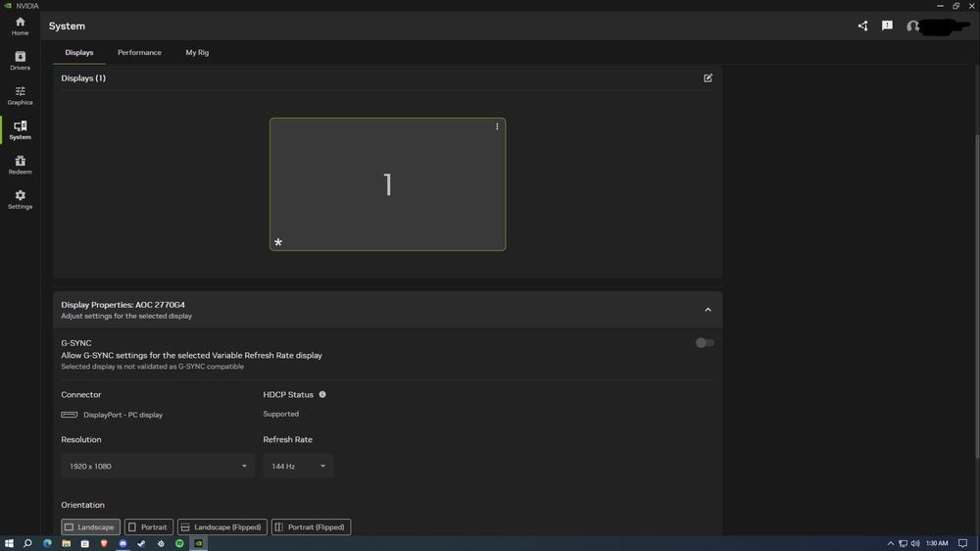Image resolution: width=980 pixels, height=551 pixels.
Task: Open the Windows Start menu
Action: (9, 543)
